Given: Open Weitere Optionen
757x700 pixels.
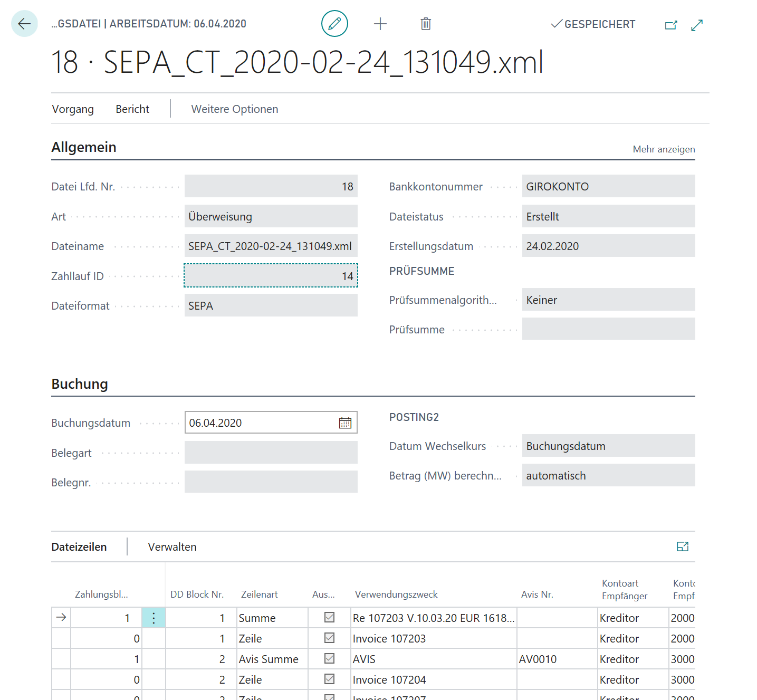Looking at the screenshot, I should pyautogui.click(x=234, y=109).
